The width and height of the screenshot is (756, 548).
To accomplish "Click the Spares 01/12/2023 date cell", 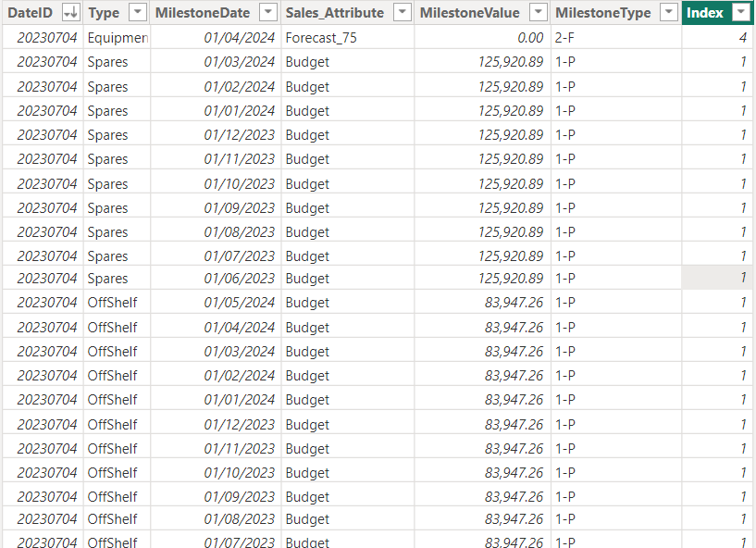I will [216, 135].
